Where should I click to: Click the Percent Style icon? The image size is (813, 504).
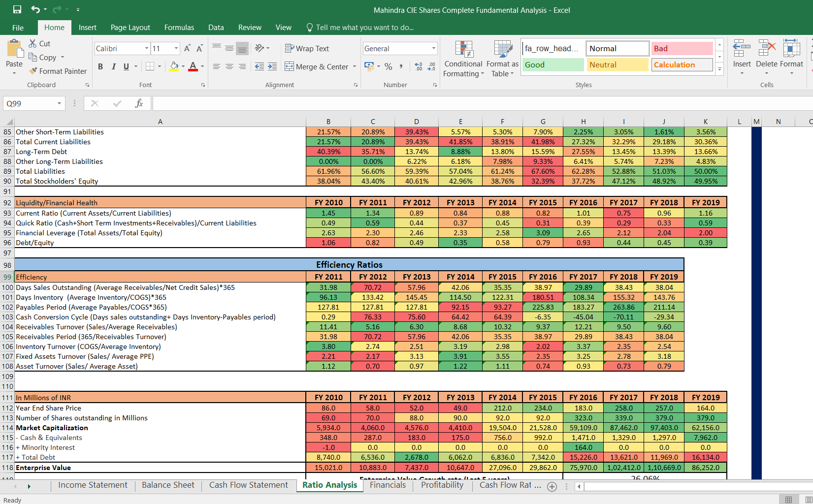[389, 66]
